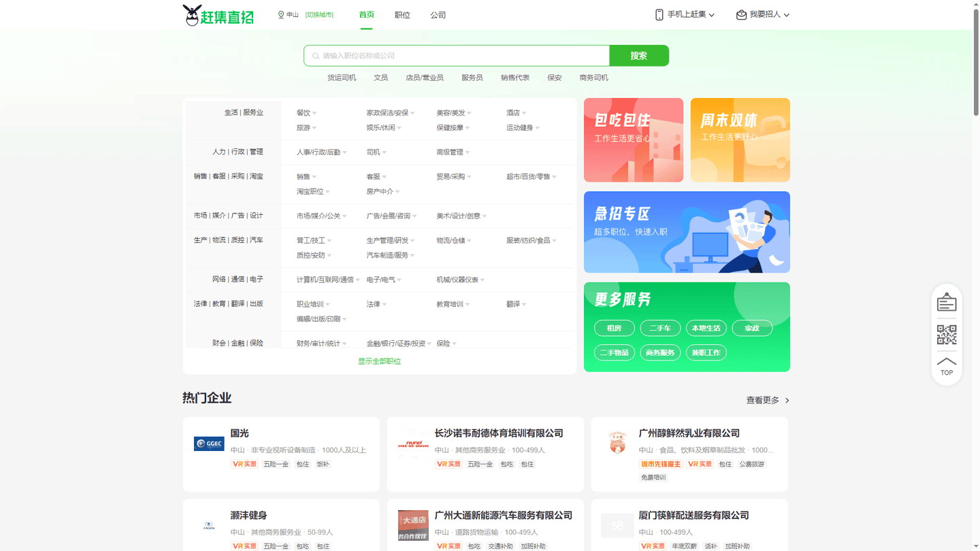Open the 急招专区 banner

pos(687,232)
